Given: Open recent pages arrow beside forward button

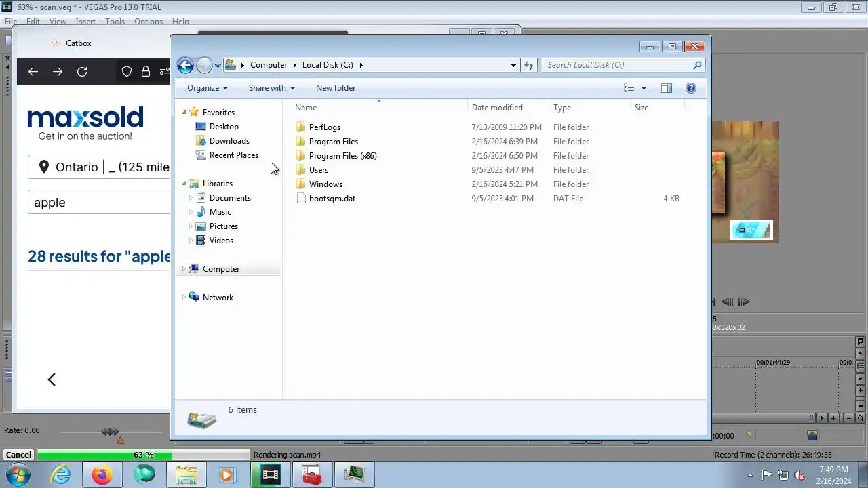Looking at the screenshot, I should coord(218,66).
